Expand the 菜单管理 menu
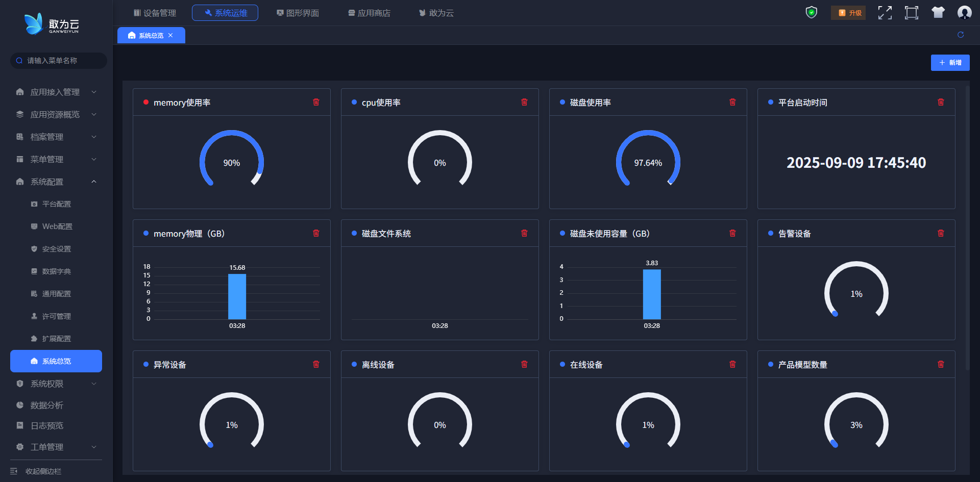 [x=56, y=159]
